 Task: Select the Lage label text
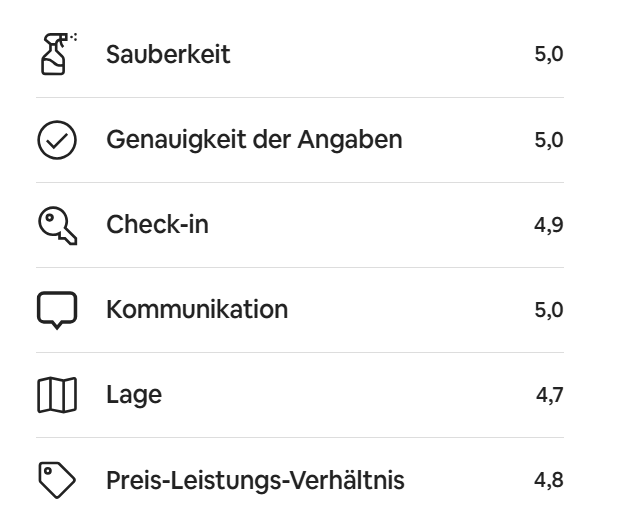click(x=134, y=396)
